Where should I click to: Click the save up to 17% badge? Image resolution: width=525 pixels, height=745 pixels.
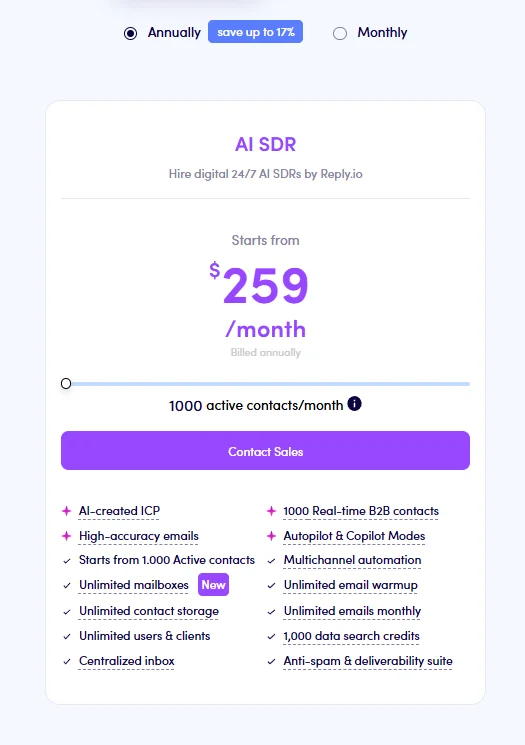tap(256, 32)
